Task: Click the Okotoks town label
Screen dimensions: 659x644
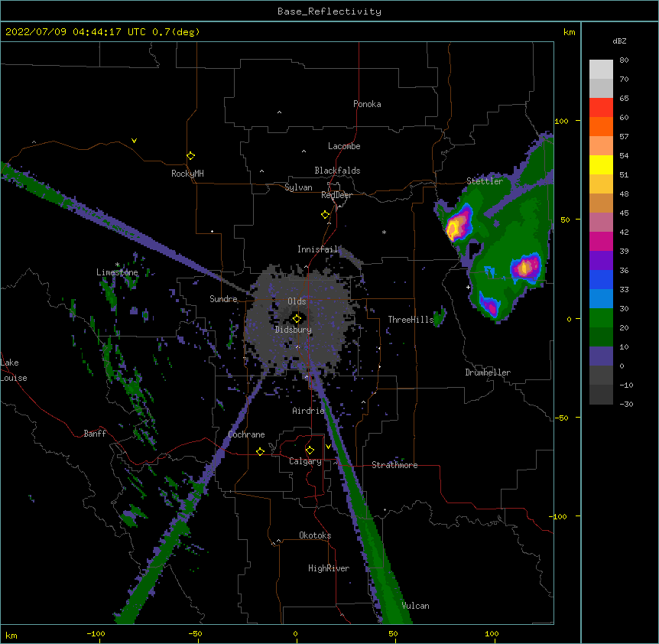Action: point(315,535)
